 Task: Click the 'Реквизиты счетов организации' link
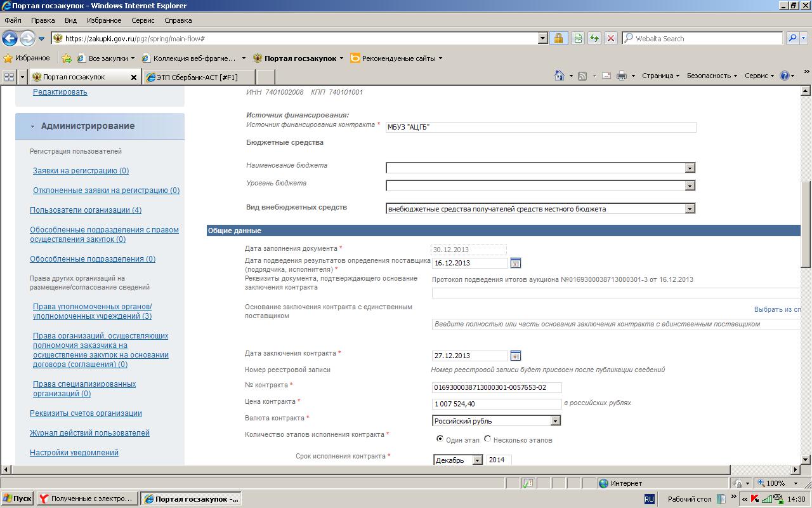point(86,413)
